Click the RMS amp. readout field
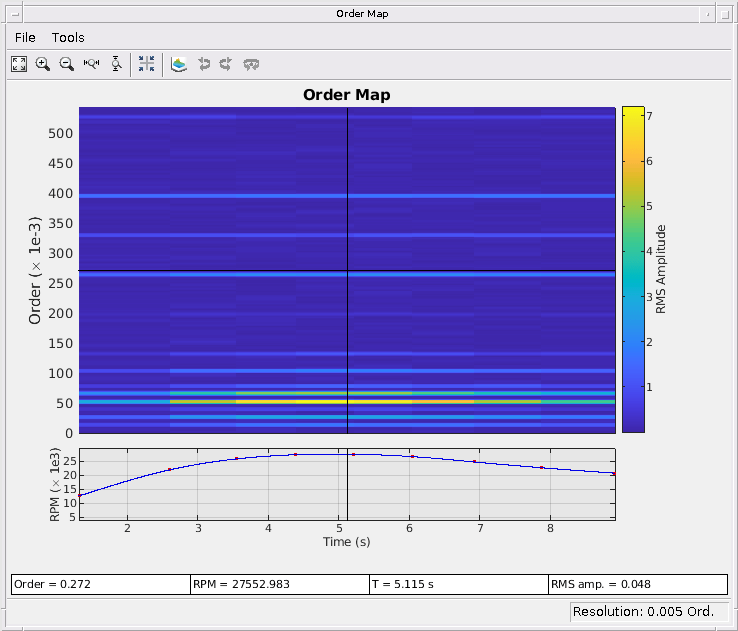Image resolution: width=738 pixels, height=631 pixels. tap(636, 584)
